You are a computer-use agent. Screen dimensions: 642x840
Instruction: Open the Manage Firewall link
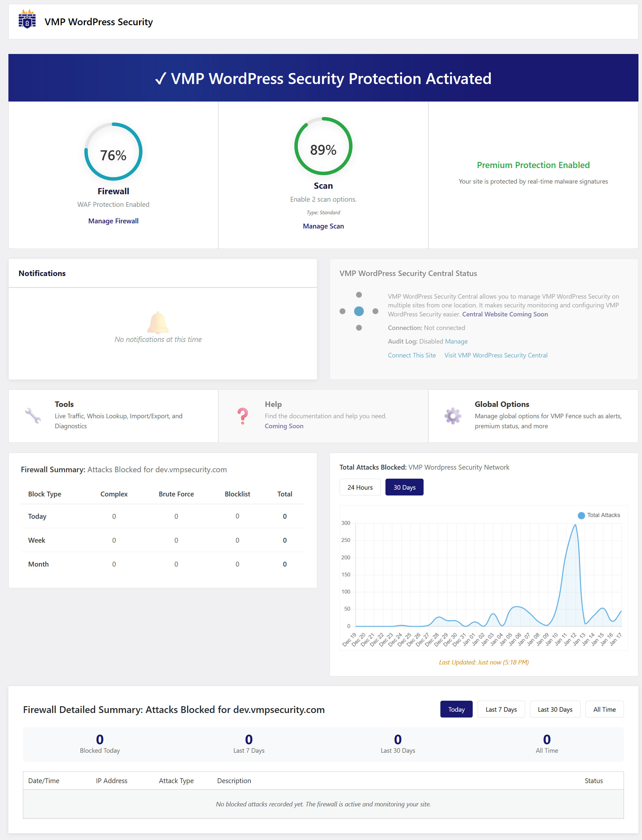[x=113, y=221]
